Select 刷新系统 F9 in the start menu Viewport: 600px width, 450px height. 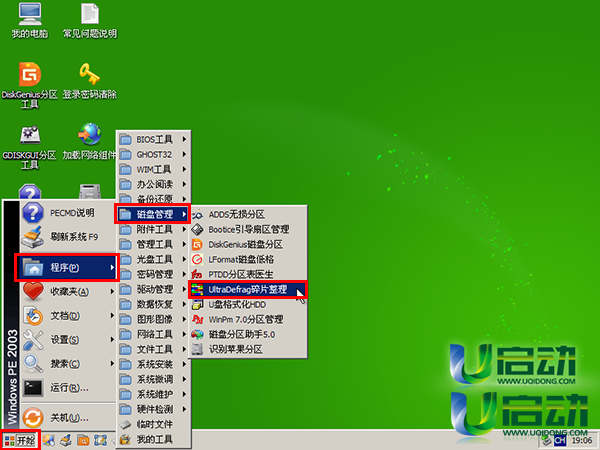click(x=67, y=237)
